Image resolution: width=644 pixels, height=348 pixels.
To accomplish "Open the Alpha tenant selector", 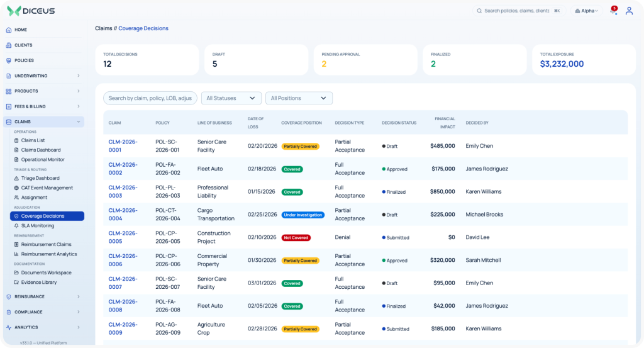I will click(587, 11).
